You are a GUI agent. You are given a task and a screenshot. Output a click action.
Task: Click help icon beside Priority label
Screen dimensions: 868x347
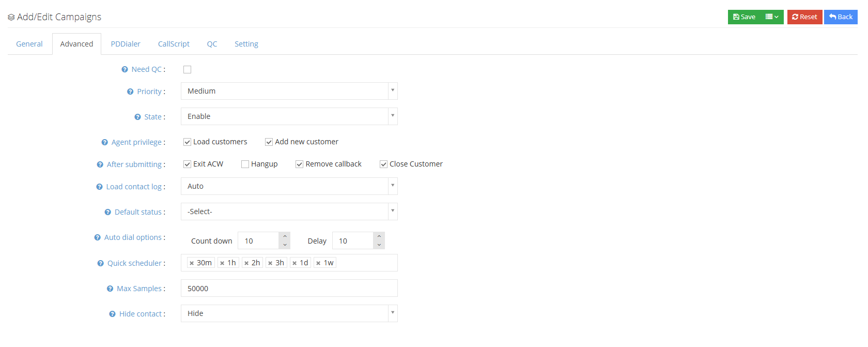click(130, 92)
